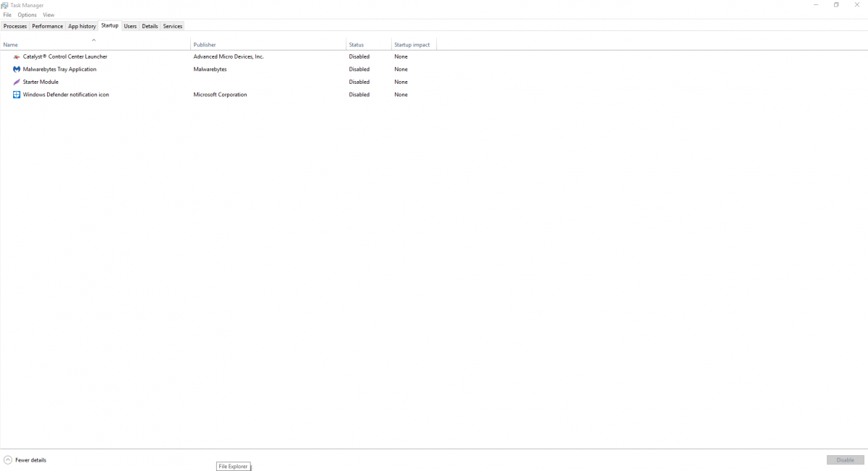Click Advanced Micro Devices, Inc. publisher cell
This screenshot has width=868, height=471.
[229, 56]
